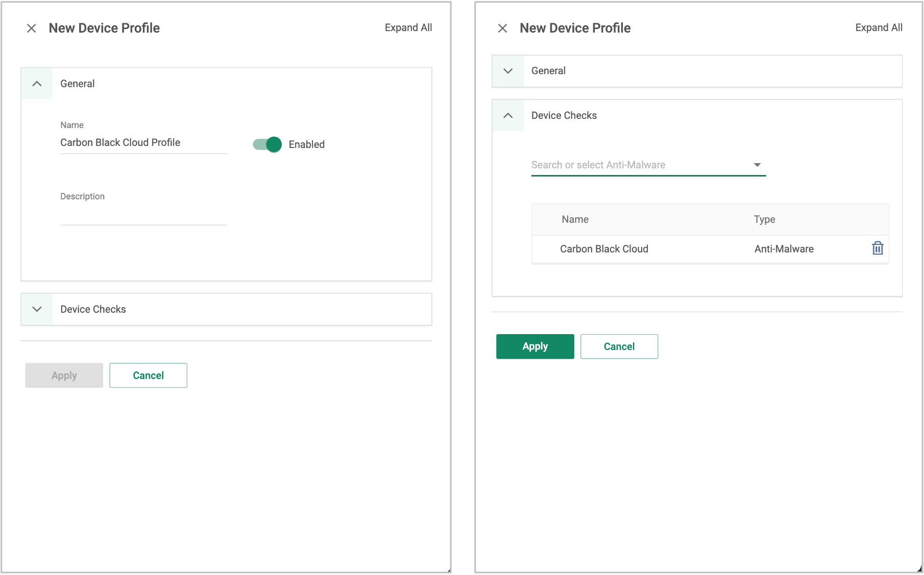Click the greyed-out Apply button in left panel
This screenshot has height=575, width=924.
[x=64, y=376]
